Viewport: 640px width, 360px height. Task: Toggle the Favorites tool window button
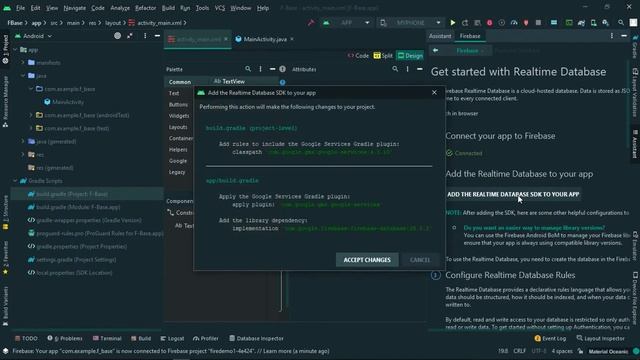[x=5, y=257]
